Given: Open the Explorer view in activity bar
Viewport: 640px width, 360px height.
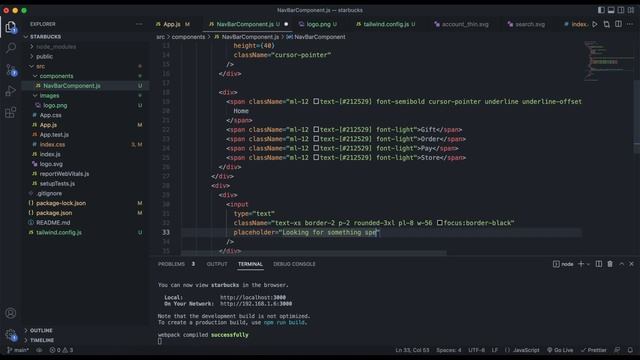Looking at the screenshot, I should point(11,27).
